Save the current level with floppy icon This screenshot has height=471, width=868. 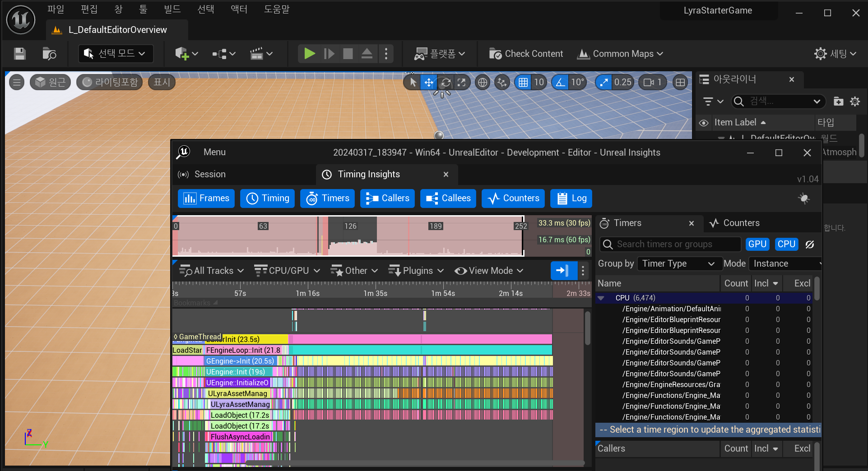pos(19,54)
